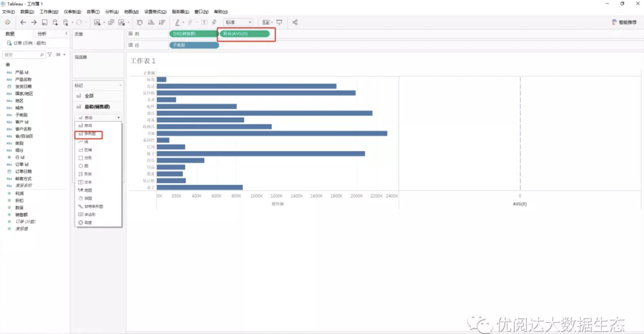Click the fix axes pin icon
Screen dimensions: 644x334
pyautogui.click(x=214, y=22)
